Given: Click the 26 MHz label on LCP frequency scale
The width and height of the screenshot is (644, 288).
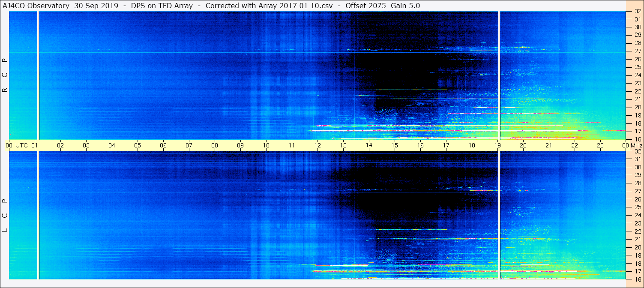Looking at the screenshot, I should coord(637,199).
